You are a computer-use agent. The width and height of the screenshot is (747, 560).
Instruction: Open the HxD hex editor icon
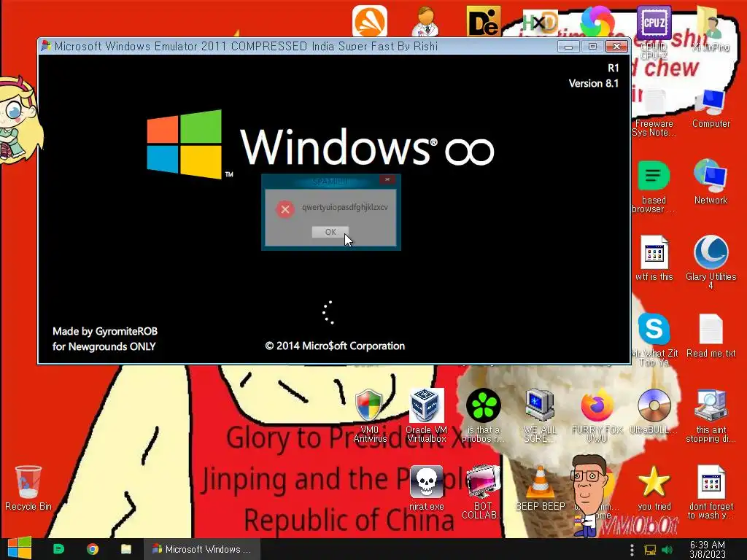(541, 22)
